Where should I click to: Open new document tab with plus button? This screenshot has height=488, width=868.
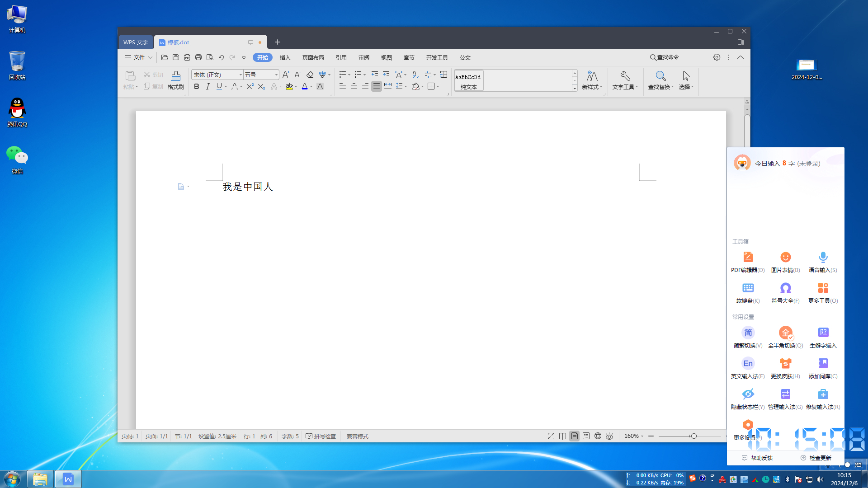pos(278,42)
